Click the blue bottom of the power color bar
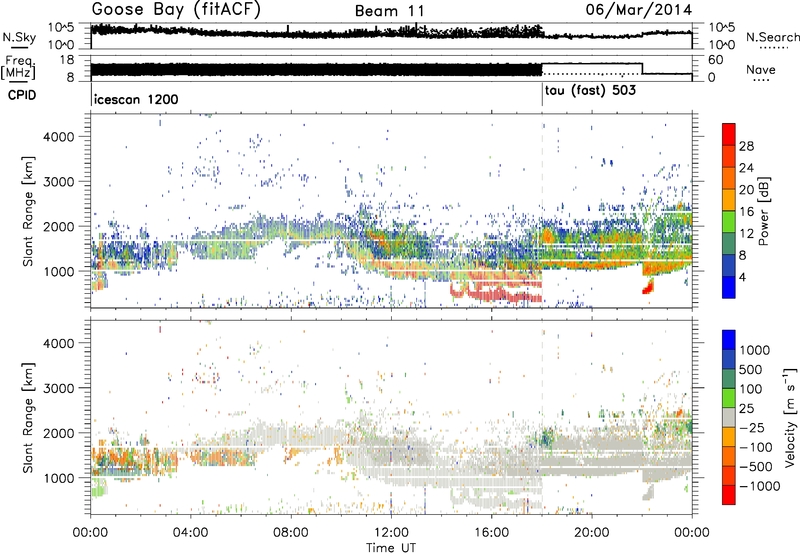The image size is (800, 554). point(729,287)
